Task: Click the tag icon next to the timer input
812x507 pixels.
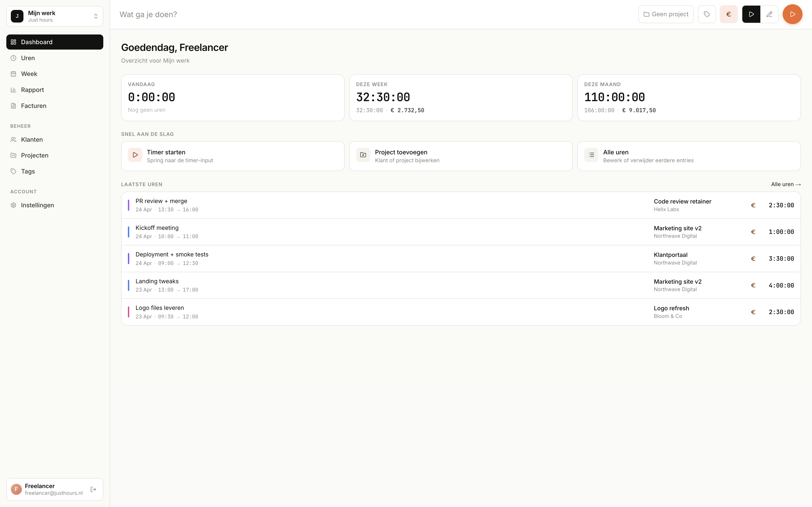Action: coord(707,14)
